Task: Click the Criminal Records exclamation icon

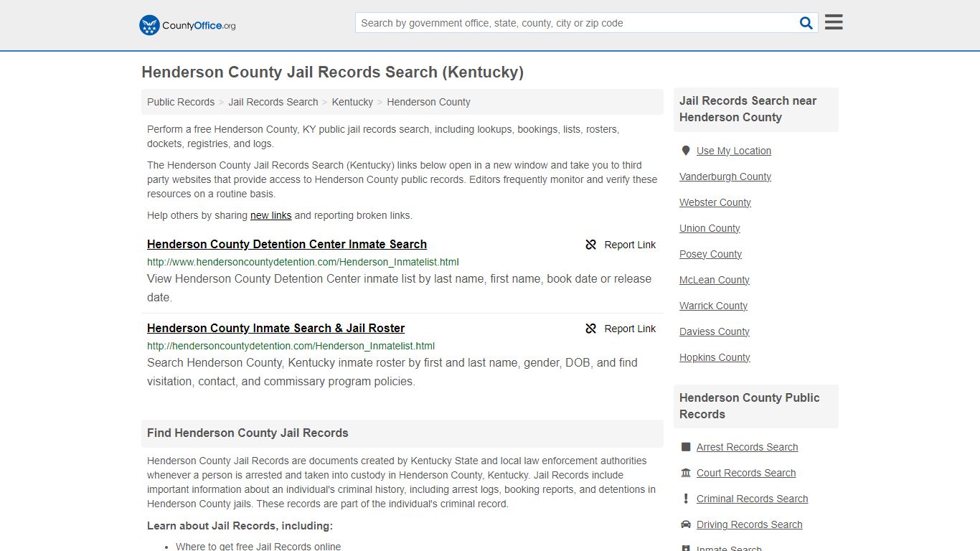Action: coord(686,499)
